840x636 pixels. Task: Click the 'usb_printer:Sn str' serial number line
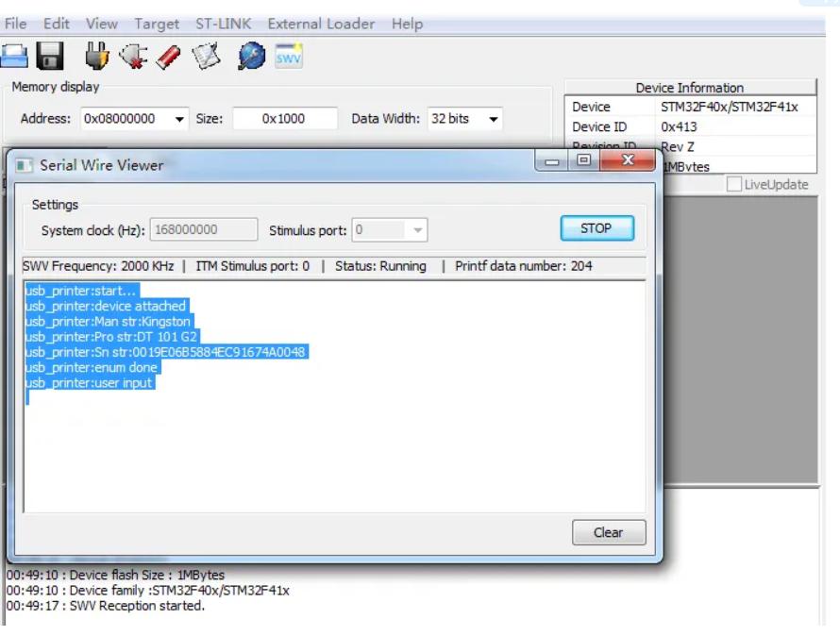(166, 352)
